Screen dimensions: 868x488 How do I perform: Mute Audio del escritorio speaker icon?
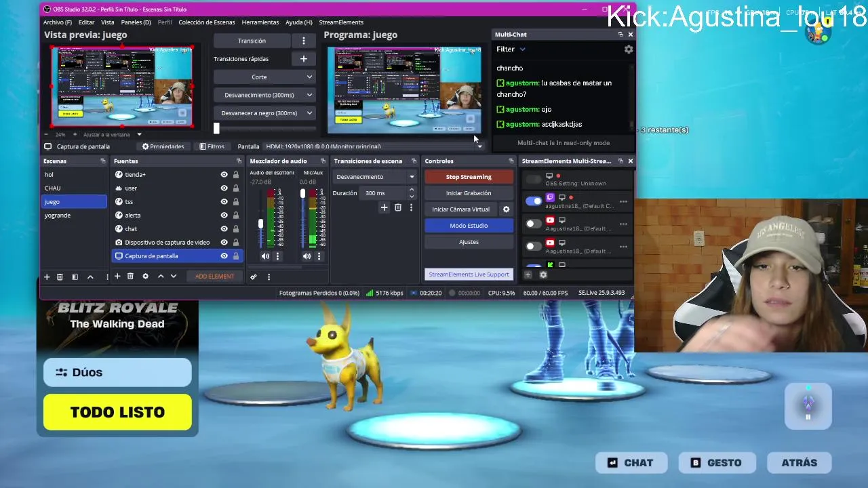265,256
